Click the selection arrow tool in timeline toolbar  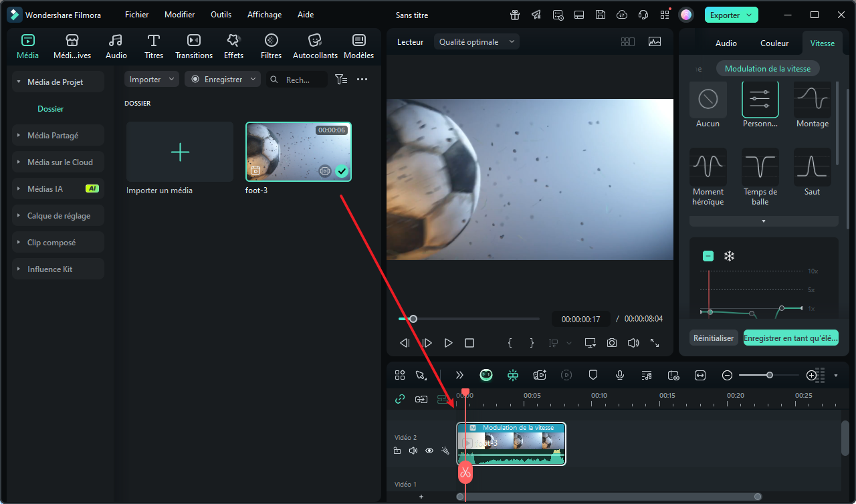tap(421, 375)
